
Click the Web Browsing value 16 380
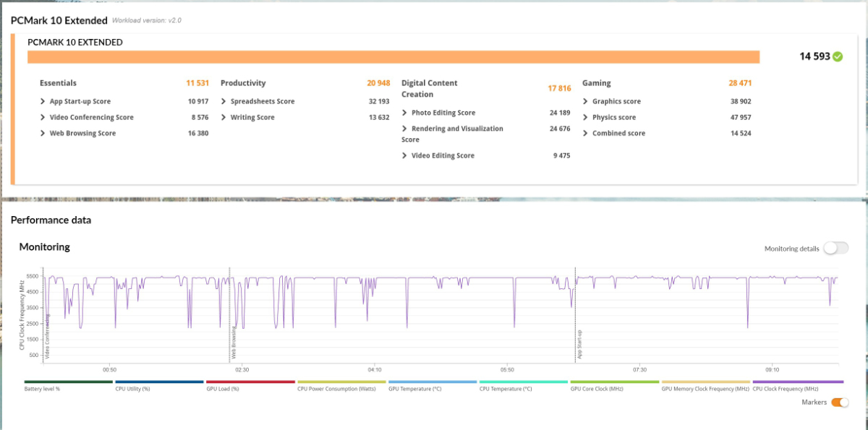coord(198,133)
